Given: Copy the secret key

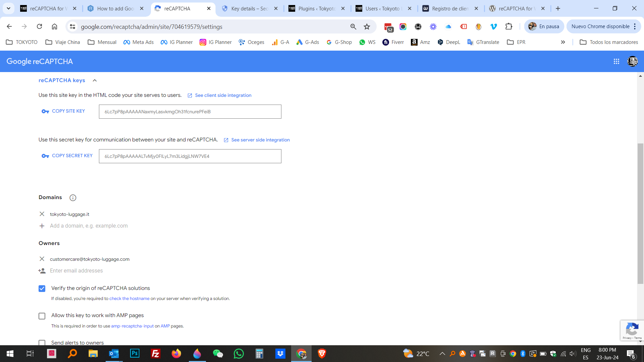Looking at the screenshot, I should click(x=67, y=156).
